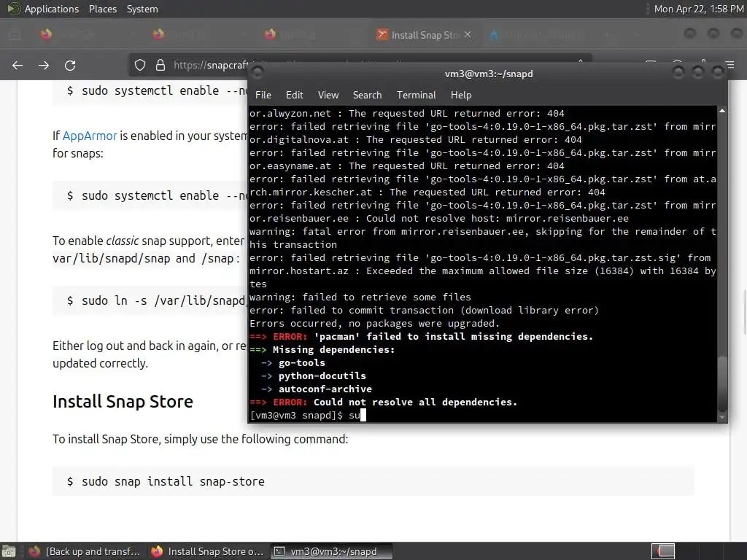The image size is (747, 560).
Task: Switch to the first dimmed Firefox tab
Action: tap(86, 35)
